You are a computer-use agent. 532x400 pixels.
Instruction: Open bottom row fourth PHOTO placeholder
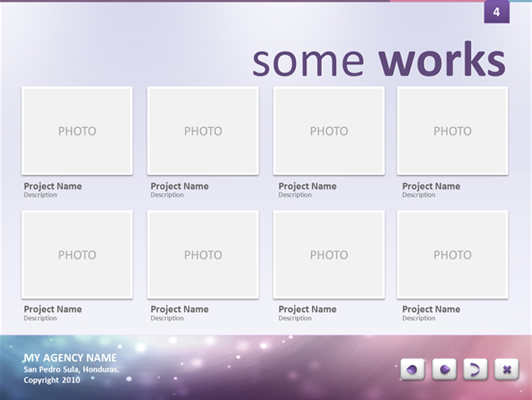[453, 254]
